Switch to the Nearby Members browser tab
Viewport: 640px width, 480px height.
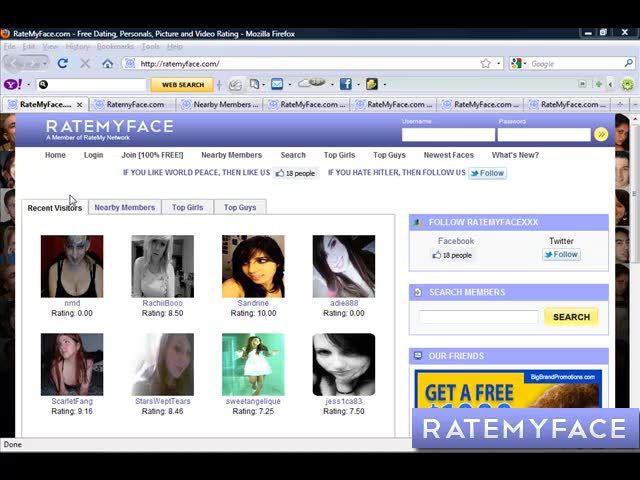click(220, 104)
